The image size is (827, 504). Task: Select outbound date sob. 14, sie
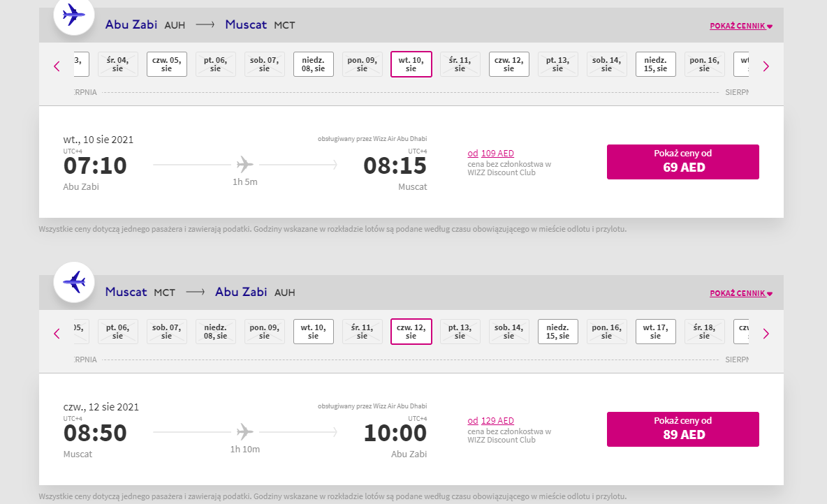pos(606,64)
